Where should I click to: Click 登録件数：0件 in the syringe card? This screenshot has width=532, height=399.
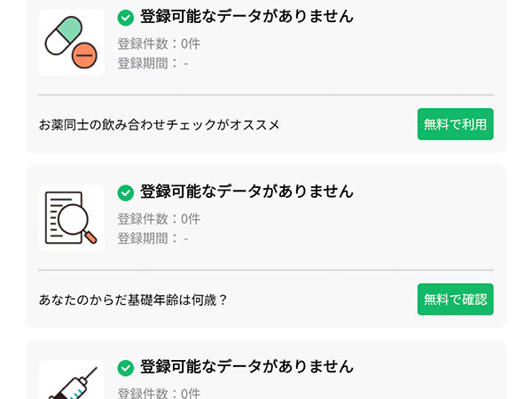coord(159,393)
